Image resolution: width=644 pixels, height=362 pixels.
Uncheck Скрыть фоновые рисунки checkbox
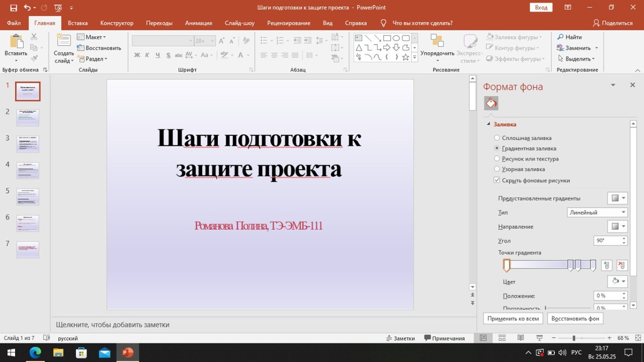click(497, 180)
